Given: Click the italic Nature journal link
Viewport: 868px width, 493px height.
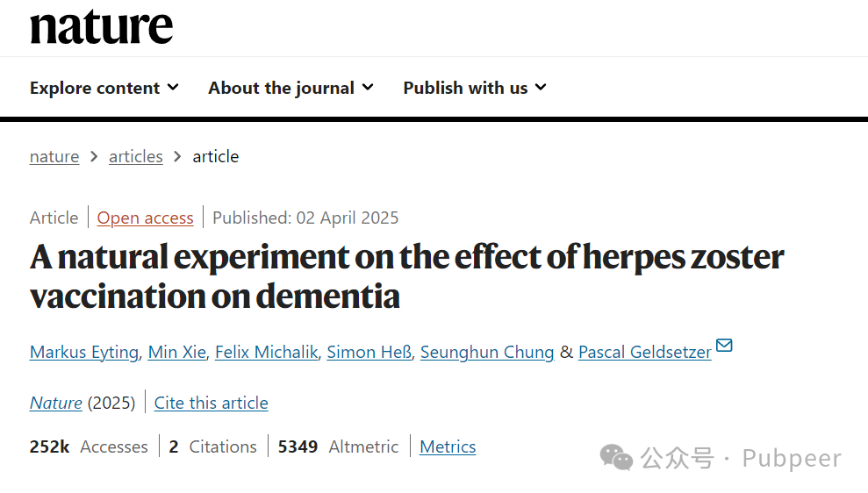Looking at the screenshot, I should 56,403.
